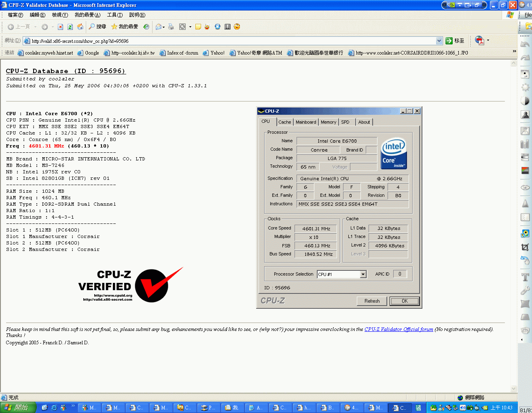The image size is (532, 413).
Task: Click the URL address input field
Action: 231,41
